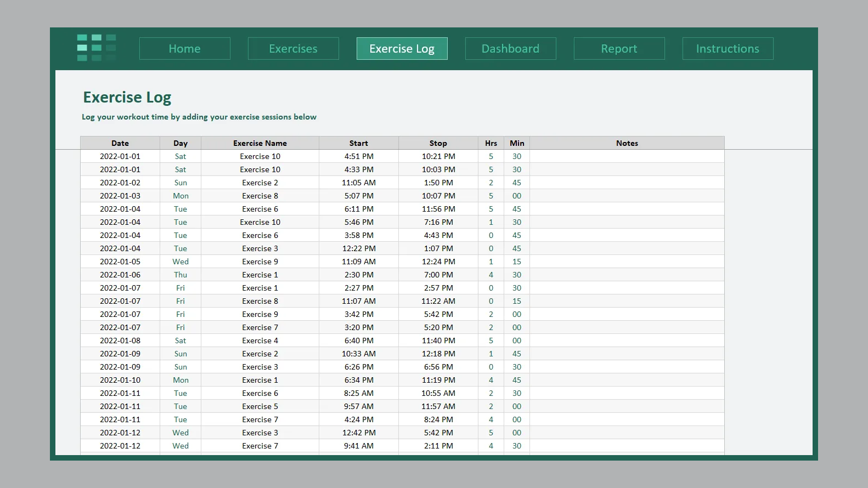The height and width of the screenshot is (488, 868).
Task: Click the Notes column header
Action: click(627, 143)
